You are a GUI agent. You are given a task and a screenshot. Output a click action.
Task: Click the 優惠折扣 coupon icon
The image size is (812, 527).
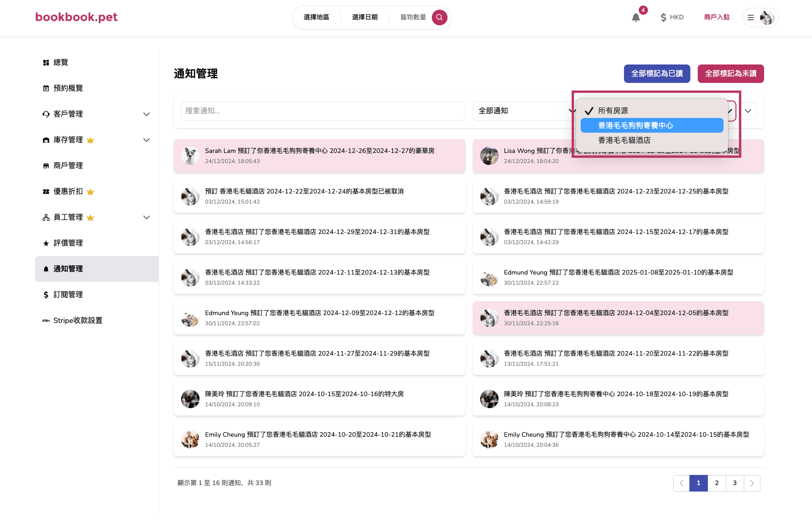click(x=46, y=192)
